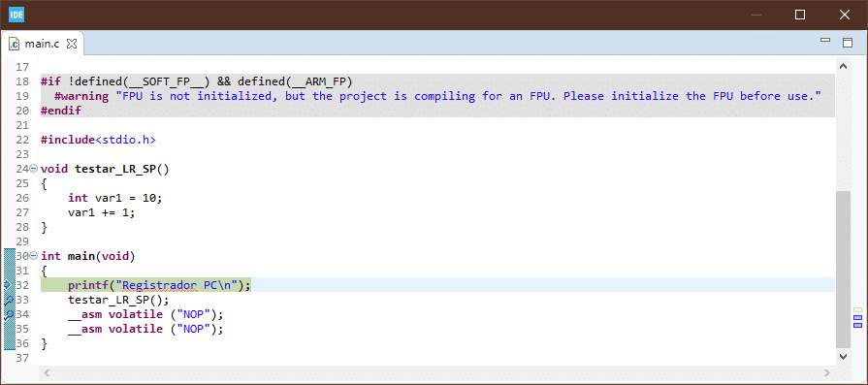Minimize the editor view panel
Image resolution: width=868 pixels, height=385 pixels.
tap(825, 41)
